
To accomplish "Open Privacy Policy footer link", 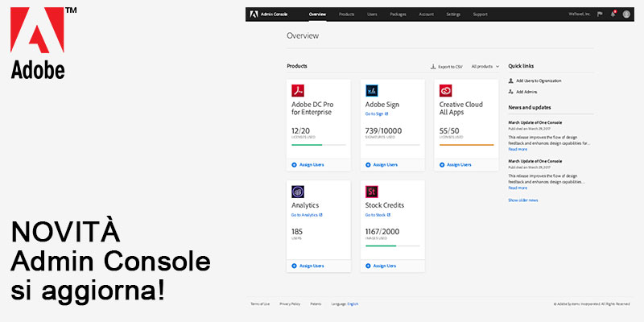I will (290, 304).
